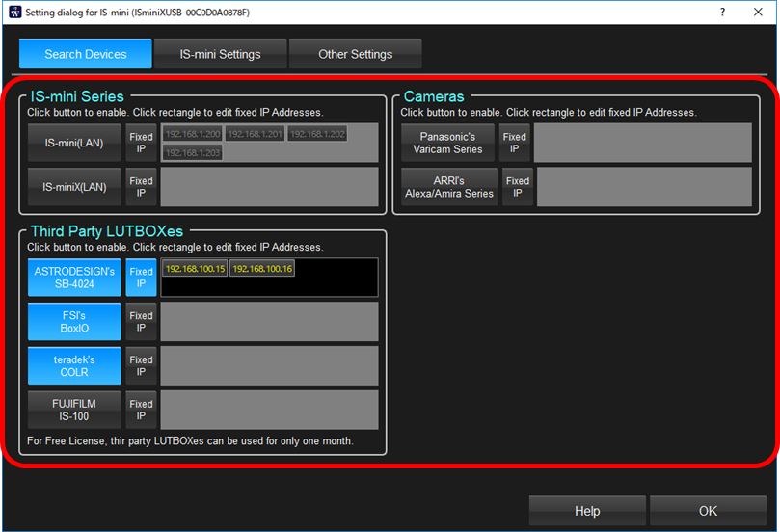Open the Other Settings tab
780x532 pixels.
(x=355, y=54)
